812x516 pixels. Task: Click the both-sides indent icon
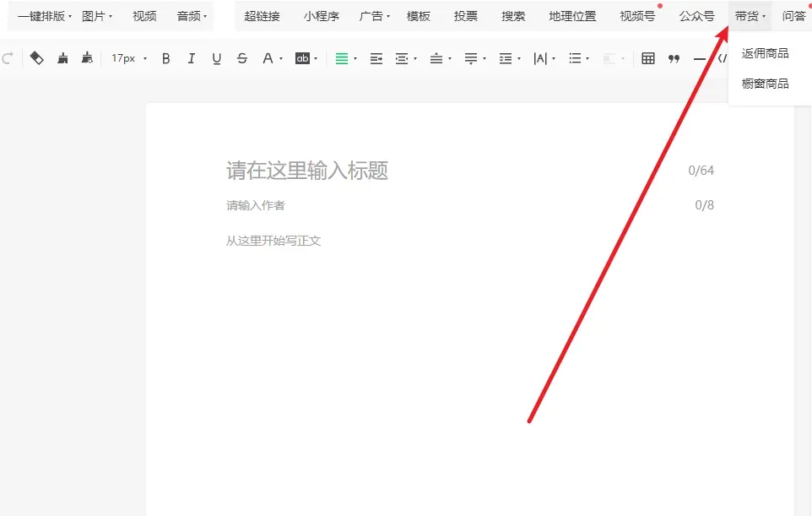(402, 58)
